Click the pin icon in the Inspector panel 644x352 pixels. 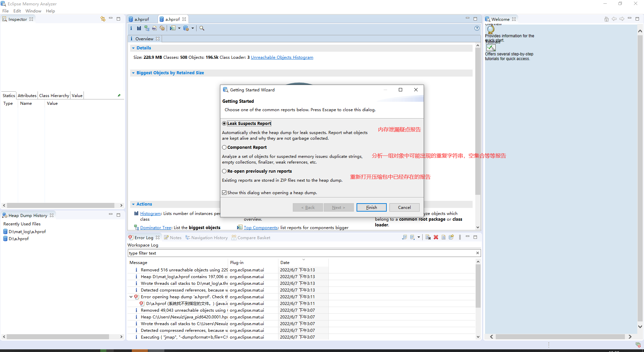point(119,95)
